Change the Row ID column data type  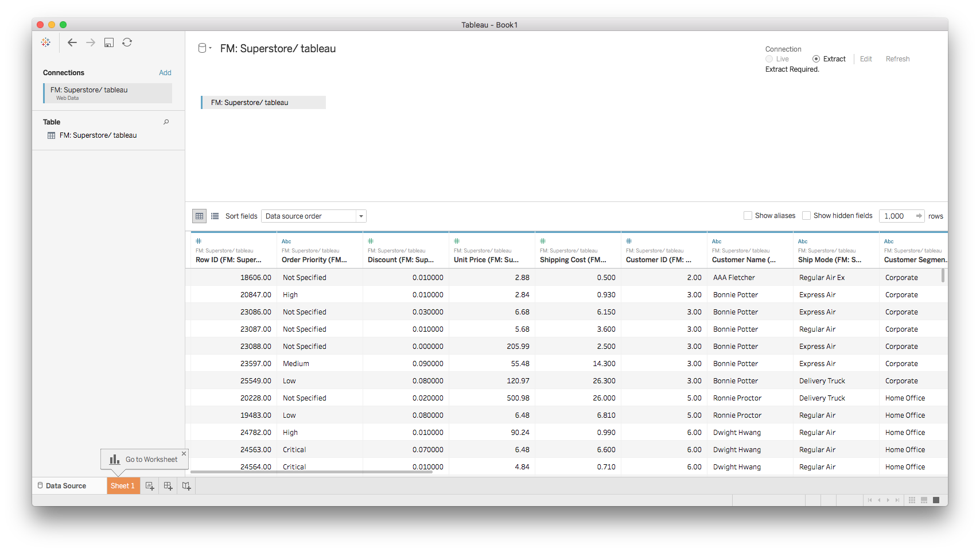[199, 242]
